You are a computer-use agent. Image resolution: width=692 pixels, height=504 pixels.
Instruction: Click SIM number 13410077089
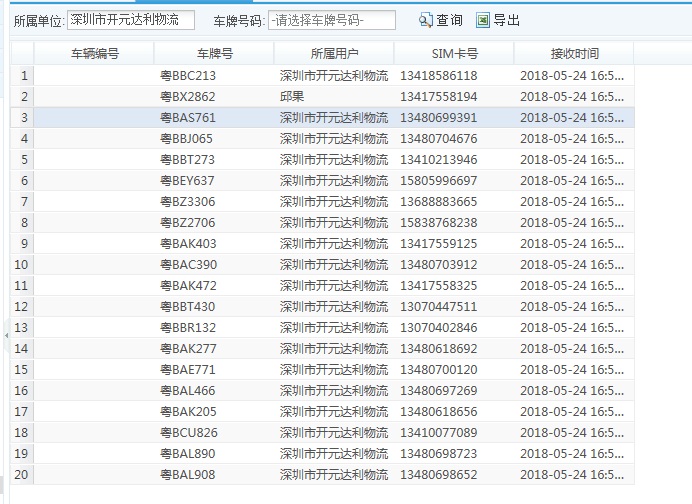coord(439,433)
